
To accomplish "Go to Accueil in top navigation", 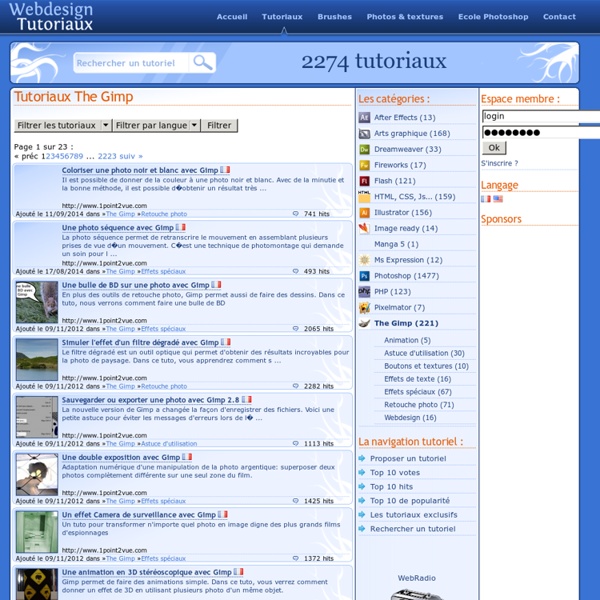I will [x=232, y=17].
